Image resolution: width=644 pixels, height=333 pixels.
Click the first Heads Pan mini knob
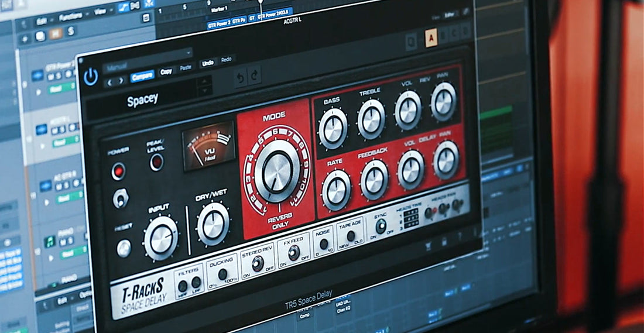point(429,213)
